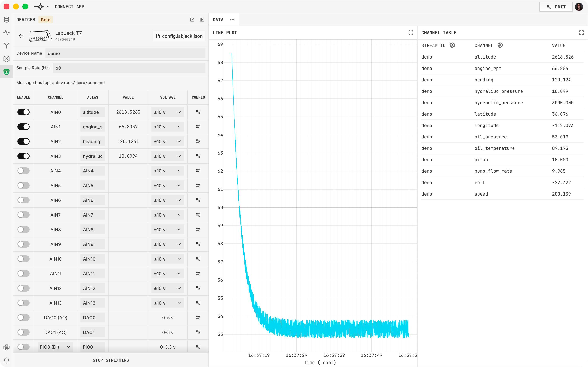The image size is (588, 367).
Task: Open the app logo dropdown arrow
Action: coord(48,7)
